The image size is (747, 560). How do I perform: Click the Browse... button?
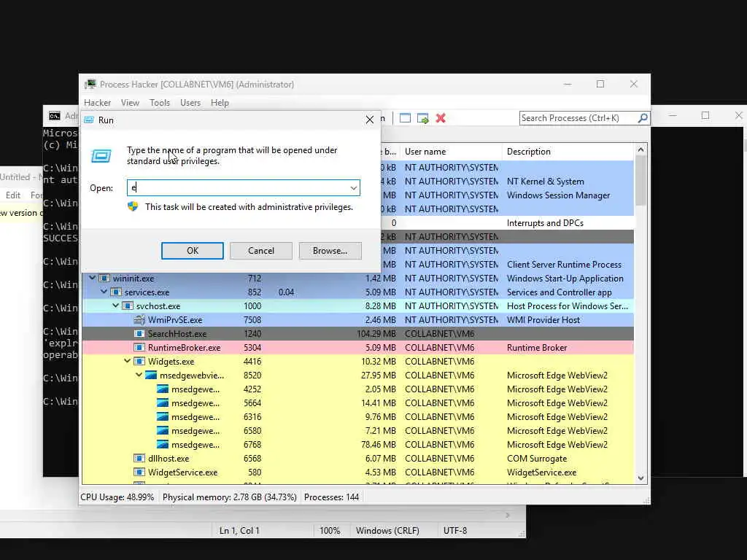330,251
